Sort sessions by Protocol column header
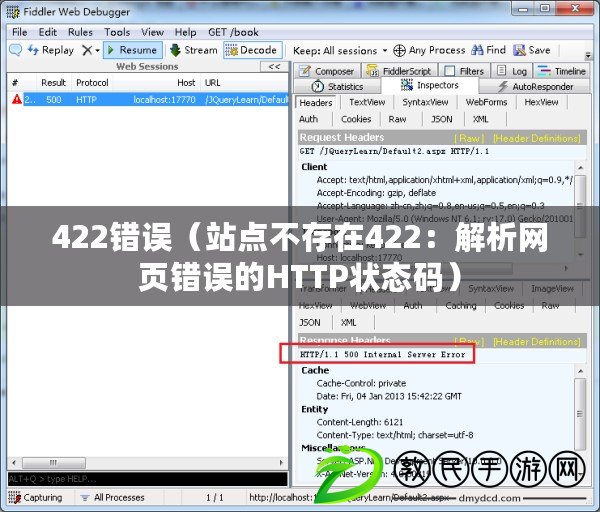The height and width of the screenshot is (512, 600). coord(92,83)
